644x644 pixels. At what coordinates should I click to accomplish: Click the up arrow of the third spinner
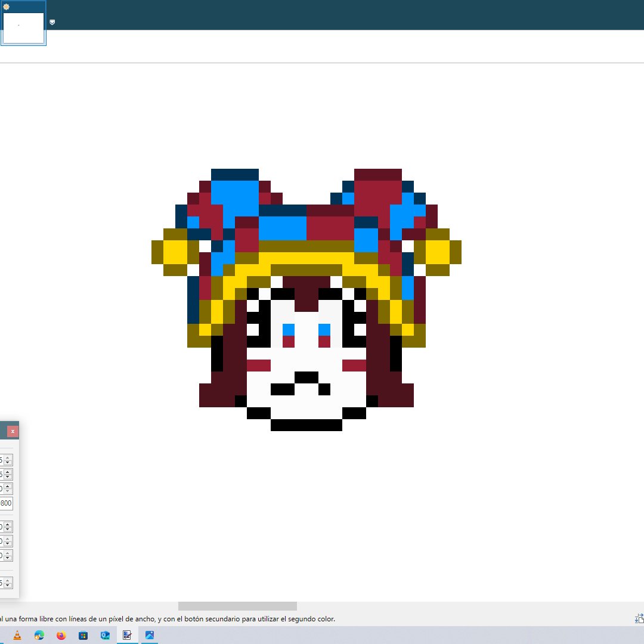coord(8,485)
